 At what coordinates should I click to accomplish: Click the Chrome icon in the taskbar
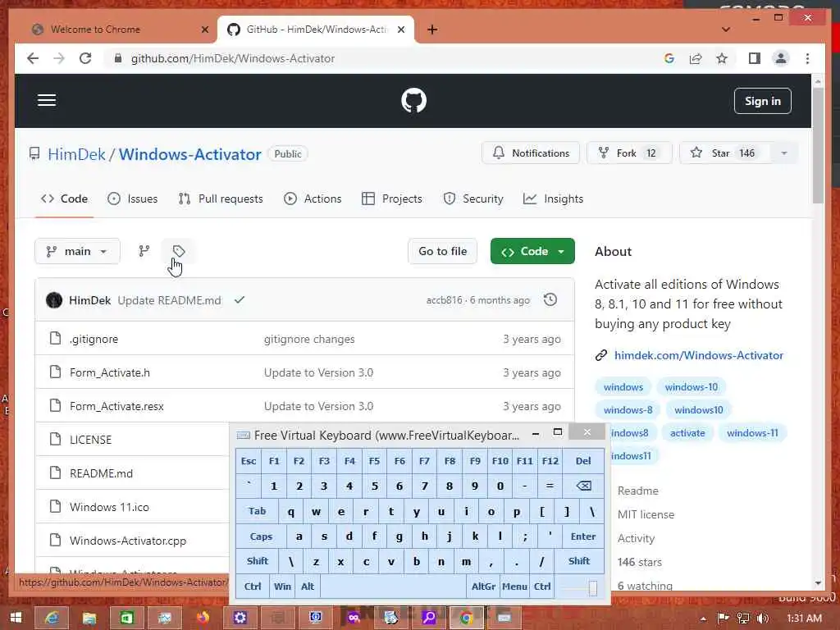[x=466, y=618]
